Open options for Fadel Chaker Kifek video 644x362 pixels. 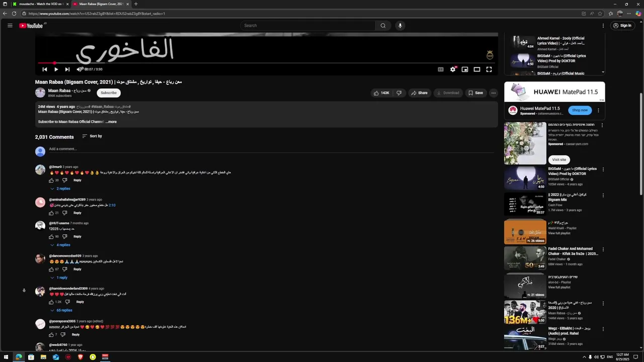603,249
